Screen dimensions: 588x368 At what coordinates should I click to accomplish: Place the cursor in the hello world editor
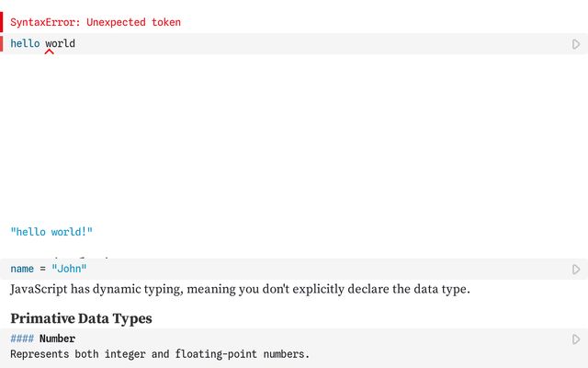pyautogui.click(x=276, y=44)
